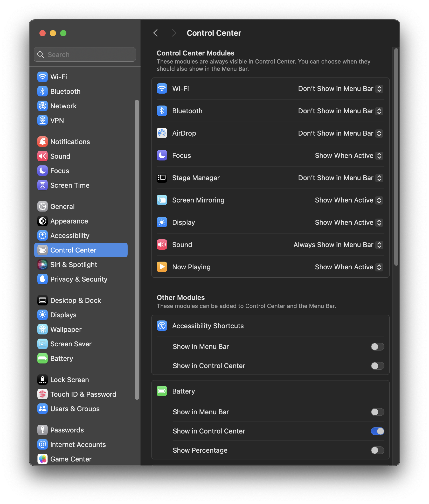Go back with the left chevron button
Viewport: 429px width, 504px height.
[x=156, y=33]
